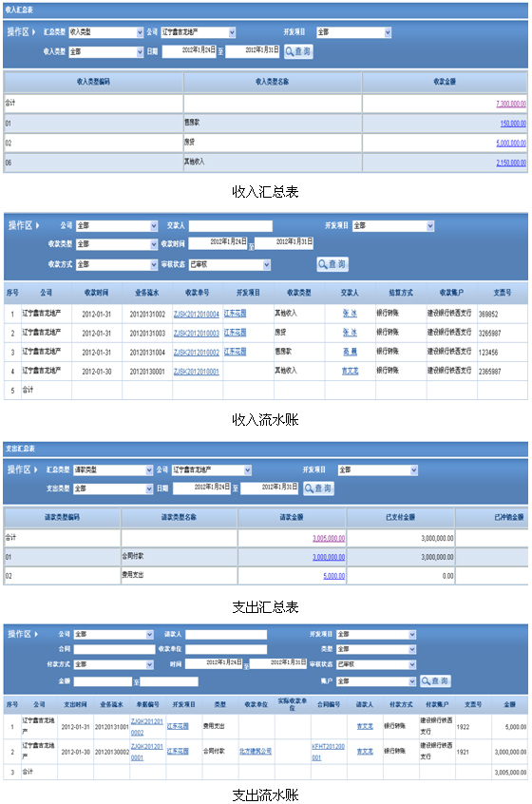Click the 查询 search button next to 账户 dropdown
This screenshot has width=532, height=804.
pos(435,681)
